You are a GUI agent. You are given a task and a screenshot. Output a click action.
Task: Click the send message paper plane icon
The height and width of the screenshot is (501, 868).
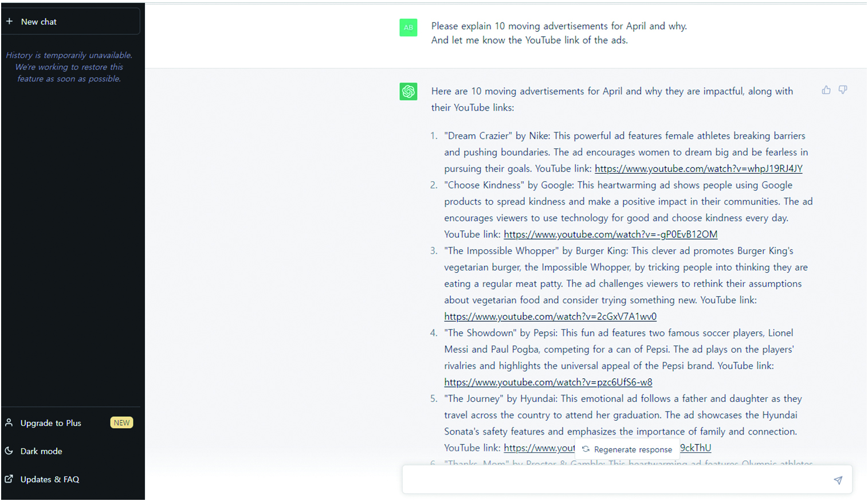pos(838,480)
